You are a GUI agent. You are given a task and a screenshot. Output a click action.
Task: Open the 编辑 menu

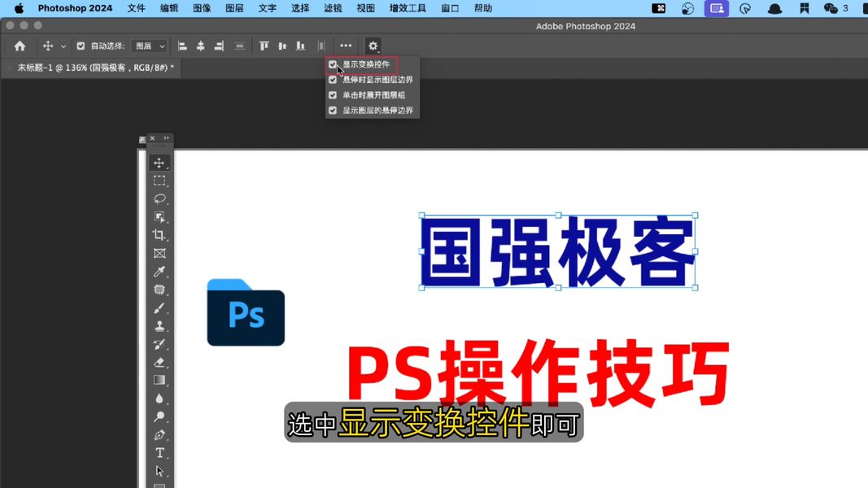point(169,8)
